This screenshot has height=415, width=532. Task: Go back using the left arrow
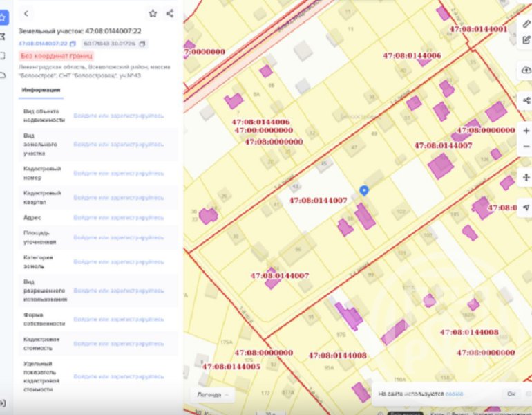click(26, 13)
